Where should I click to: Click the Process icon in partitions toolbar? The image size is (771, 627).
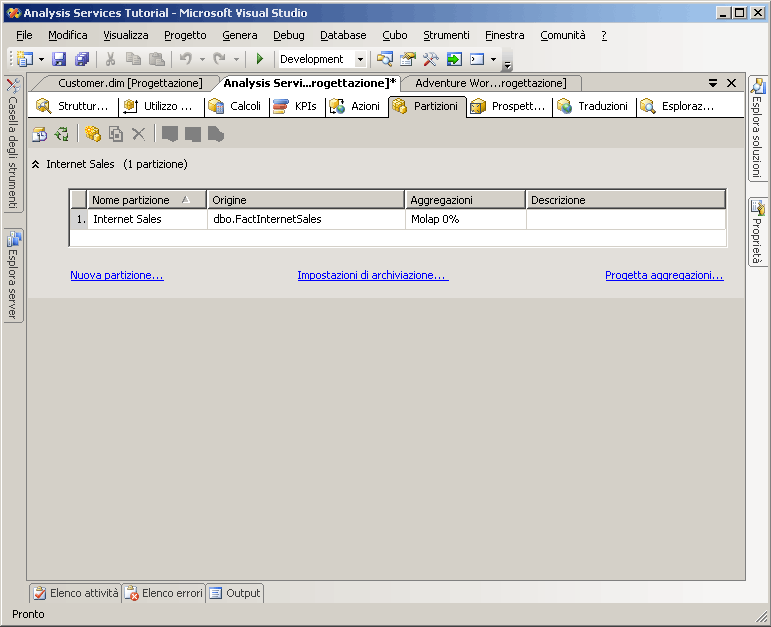tap(40, 134)
